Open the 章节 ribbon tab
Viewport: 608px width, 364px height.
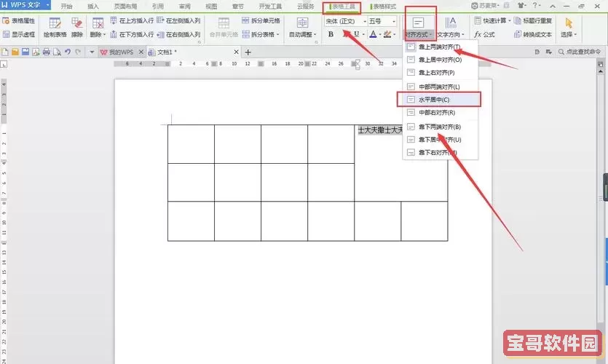[237, 7]
